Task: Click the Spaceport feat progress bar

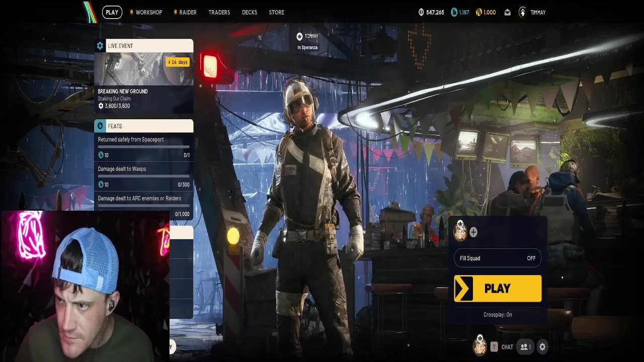Action: (143, 147)
